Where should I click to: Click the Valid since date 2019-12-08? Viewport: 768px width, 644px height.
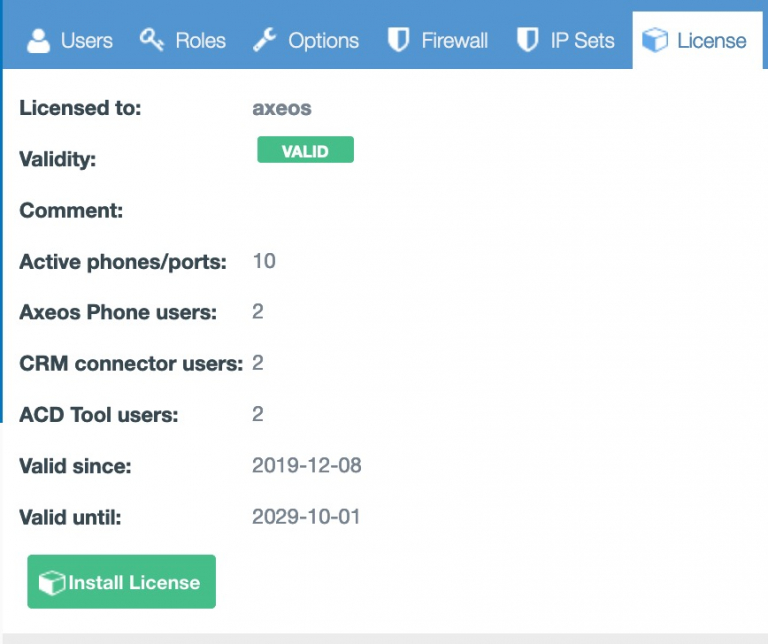(x=306, y=465)
